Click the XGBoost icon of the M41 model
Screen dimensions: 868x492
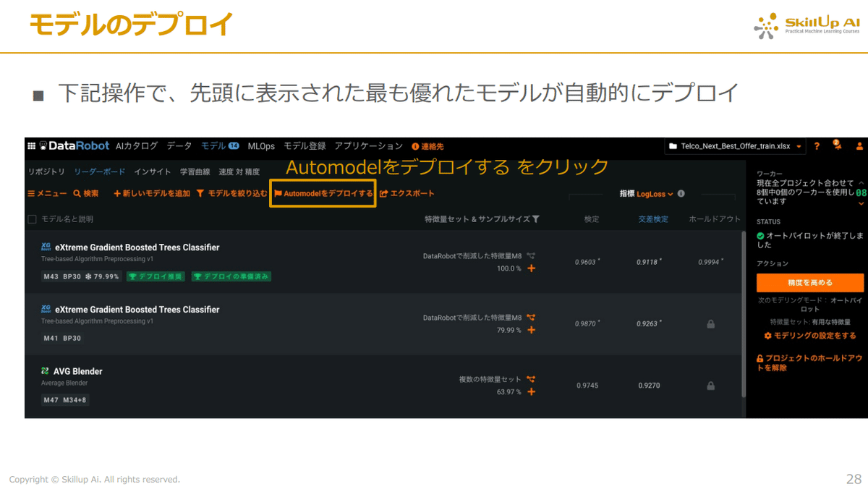[x=46, y=310]
